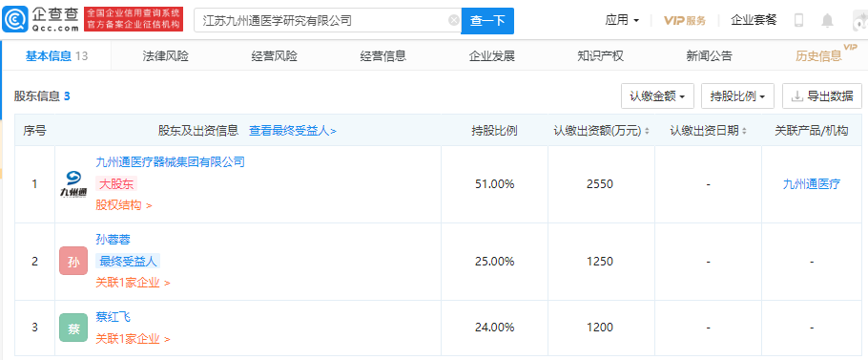Click the 九州通 company logo thumbnail
868x360 pixels.
[x=73, y=184]
